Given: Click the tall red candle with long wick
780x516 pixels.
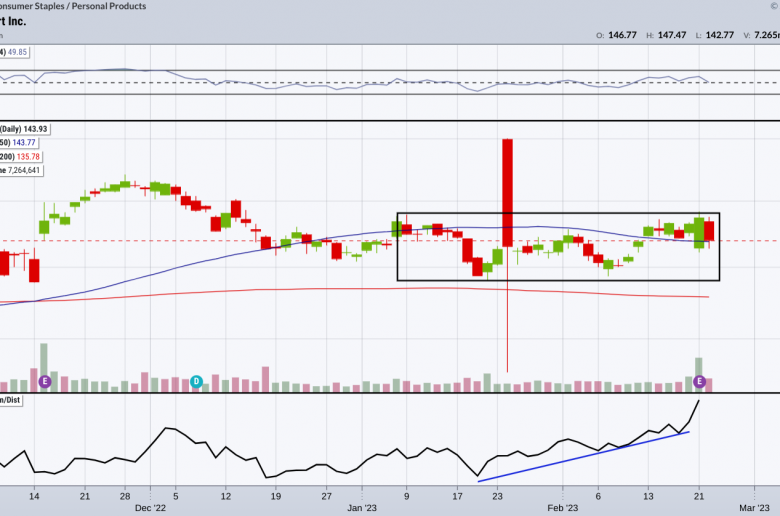Looking at the screenshot, I should [x=507, y=193].
